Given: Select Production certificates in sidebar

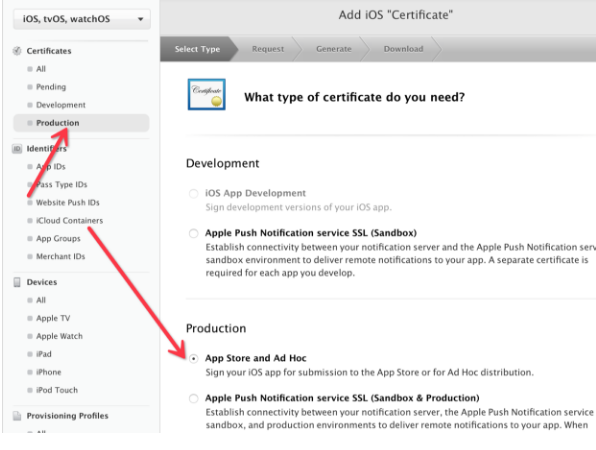Looking at the screenshot, I should click(x=81, y=123).
